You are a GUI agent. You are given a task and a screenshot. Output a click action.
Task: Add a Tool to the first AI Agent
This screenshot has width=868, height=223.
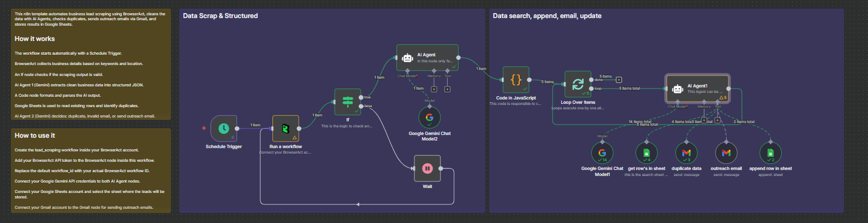[x=447, y=89]
